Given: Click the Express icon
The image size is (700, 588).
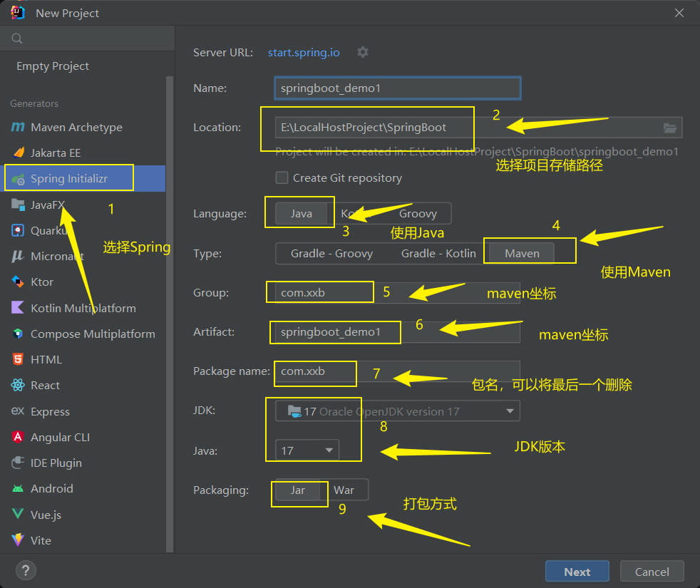Looking at the screenshot, I should (x=17, y=411).
